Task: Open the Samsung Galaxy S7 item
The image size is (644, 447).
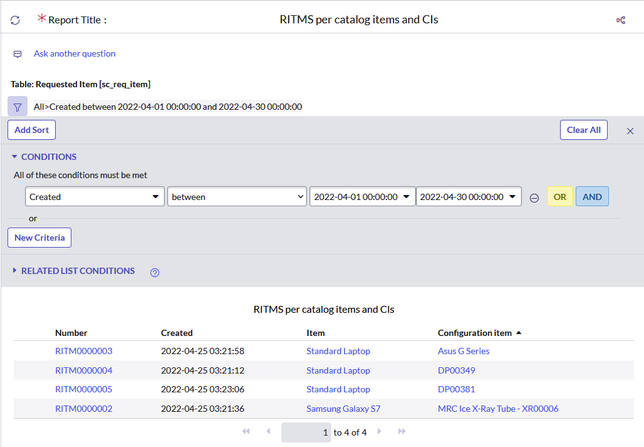Action: pos(343,409)
